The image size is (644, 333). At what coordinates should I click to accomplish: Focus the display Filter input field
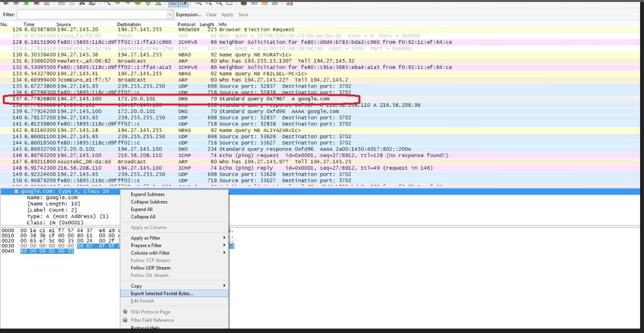(92, 15)
